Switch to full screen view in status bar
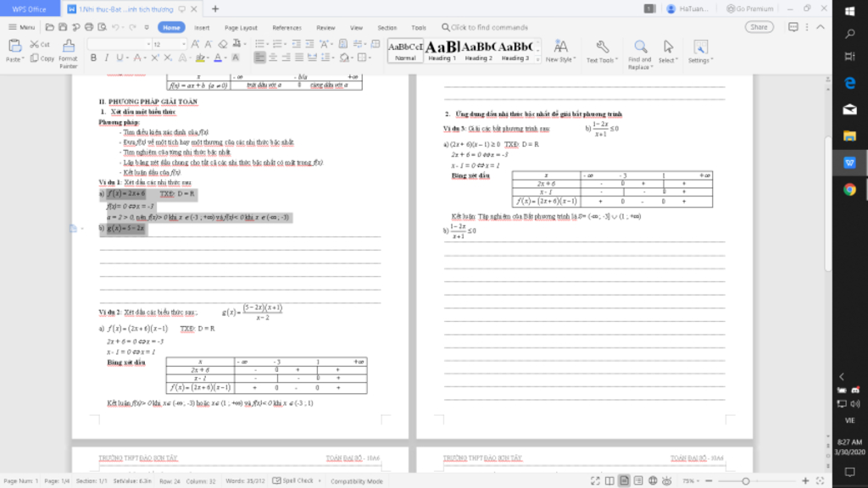Viewport: 868px width, 488px height. (x=595, y=481)
